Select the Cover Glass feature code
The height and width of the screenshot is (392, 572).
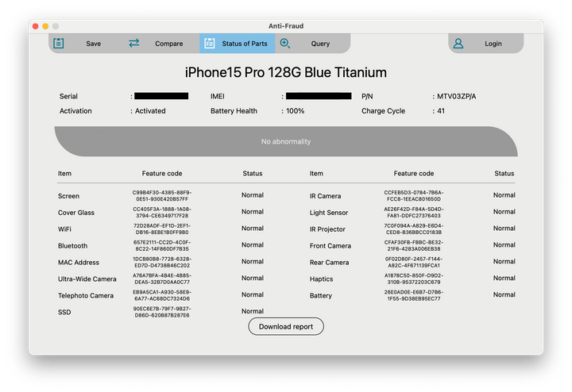[x=162, y=213]
